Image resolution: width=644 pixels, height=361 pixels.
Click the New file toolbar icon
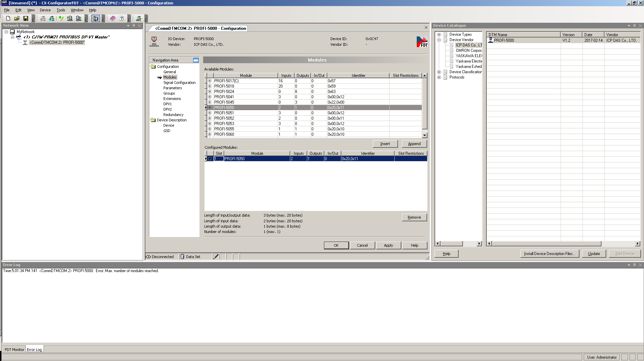click(8, 19)
